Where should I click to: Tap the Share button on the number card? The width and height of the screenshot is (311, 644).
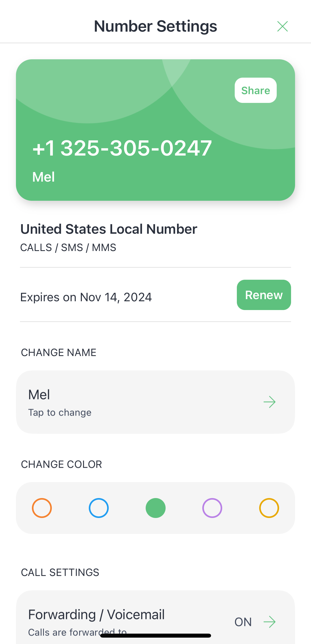pos(255,90)
